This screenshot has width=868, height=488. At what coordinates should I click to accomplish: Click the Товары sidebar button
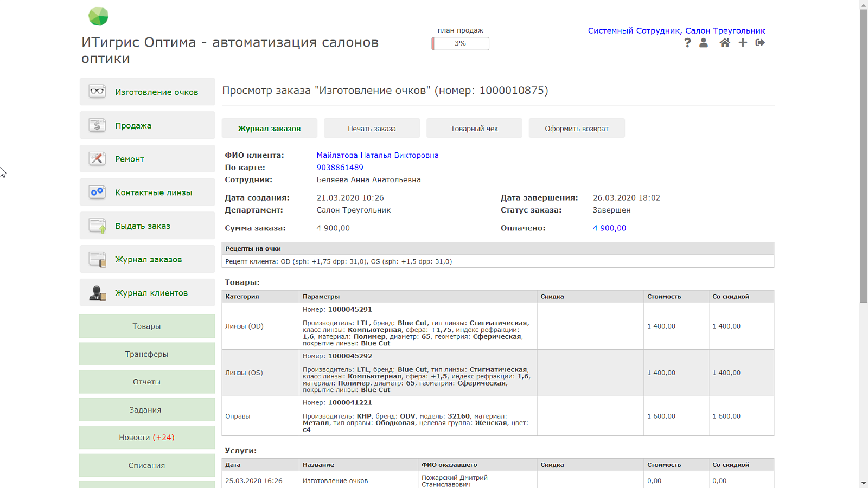(x=147, y=326)
